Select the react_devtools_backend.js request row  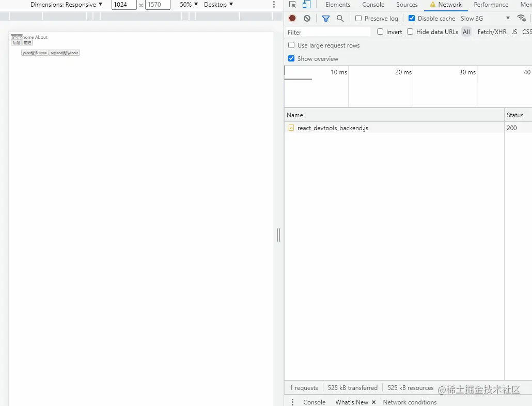(408, 128)
